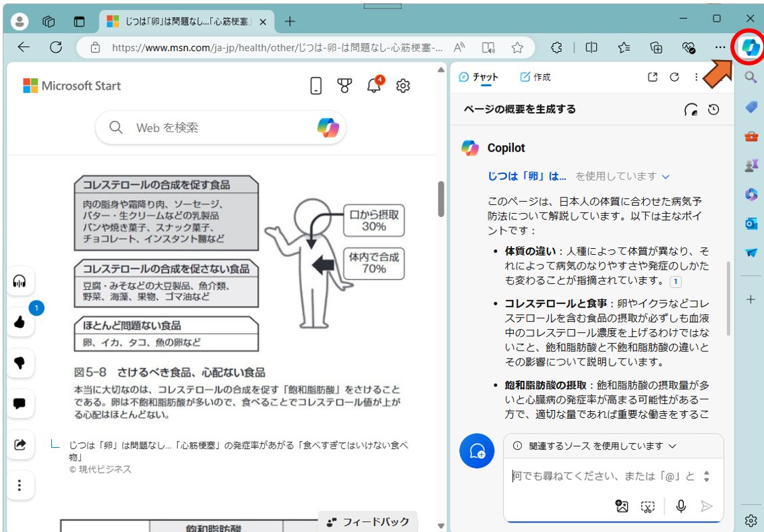Open the Copilot sidebar button

coord(750,47)
